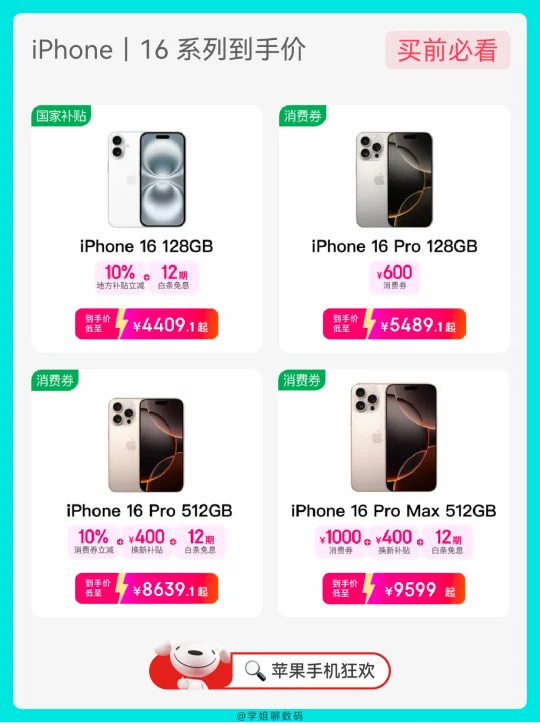Select the iPhone 16 Pro Max 512GB image
The width and height of the screenshot is (540, 723).
point(394,438)
